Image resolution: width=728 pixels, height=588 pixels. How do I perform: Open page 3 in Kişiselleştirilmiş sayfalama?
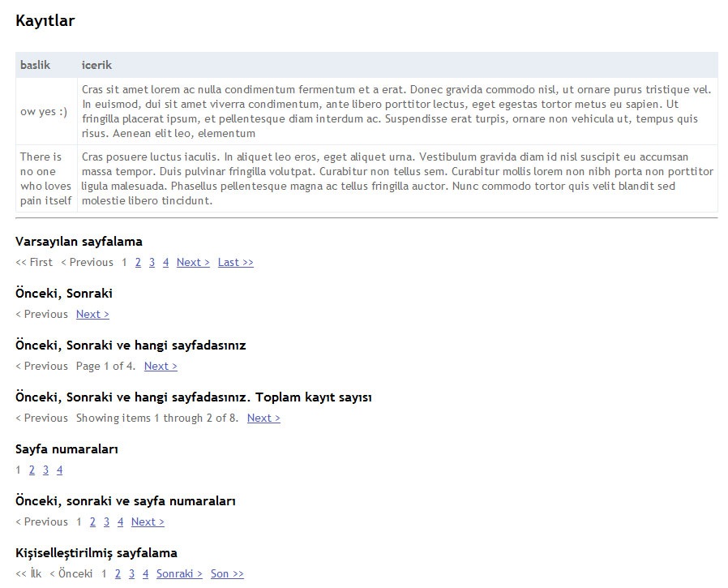131,573
